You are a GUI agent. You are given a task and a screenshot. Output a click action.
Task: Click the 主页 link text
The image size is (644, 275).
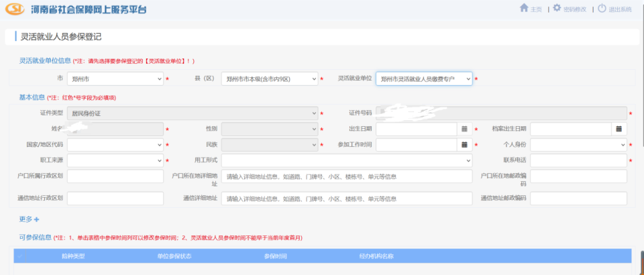536,9
